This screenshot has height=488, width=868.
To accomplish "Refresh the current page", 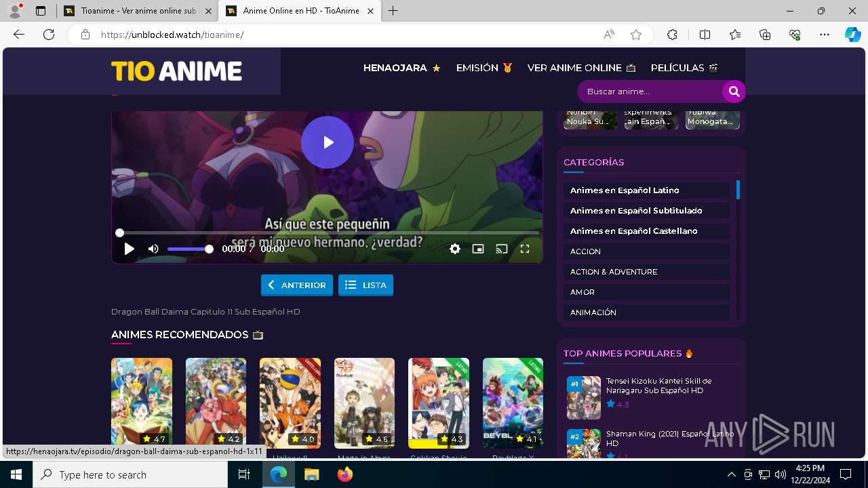I will [x=49, y=35].
